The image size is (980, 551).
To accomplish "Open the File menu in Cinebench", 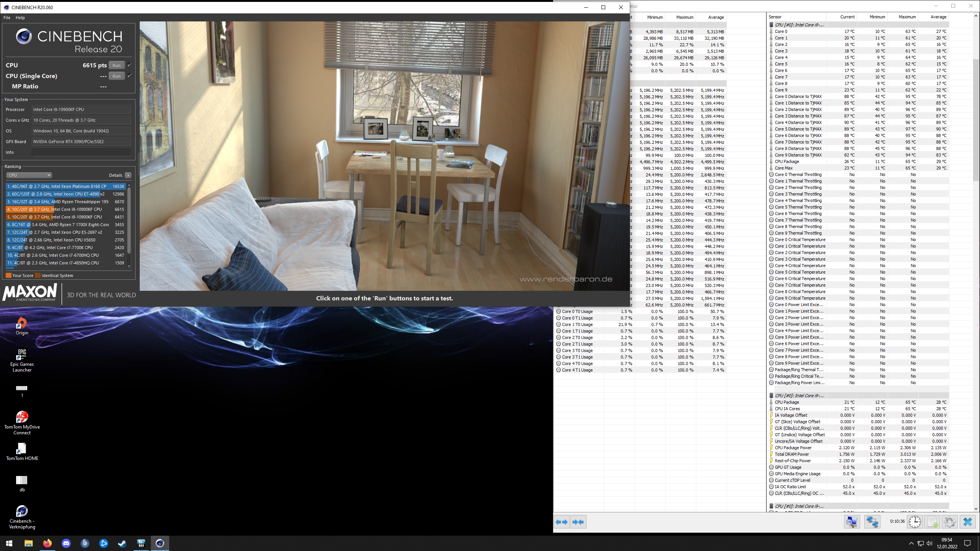I will point(7,18).
